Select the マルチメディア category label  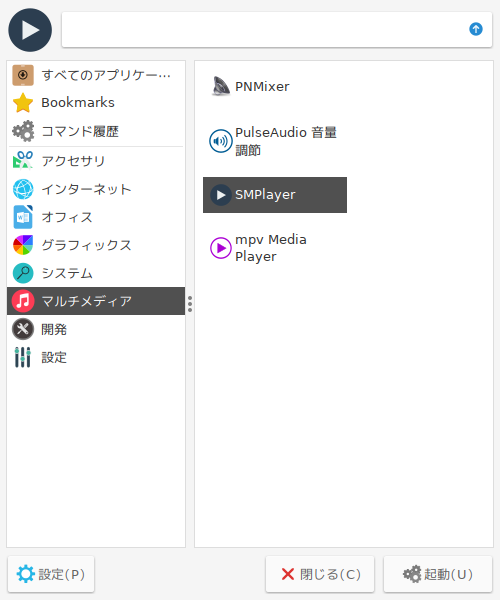[x=86, y=301]
